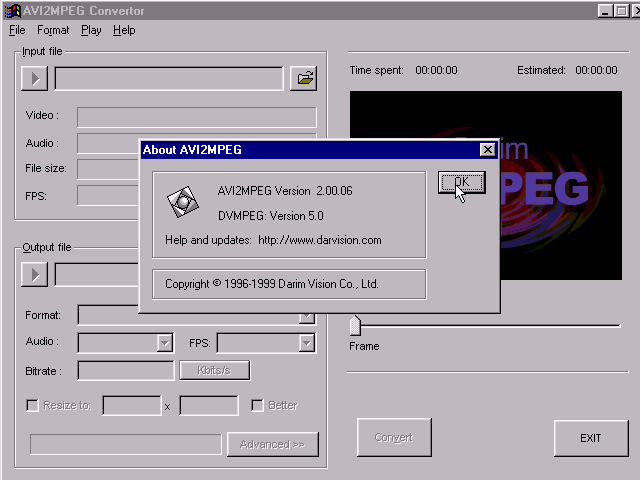Screen dimensions: 640x480
Task: Click the Copyright 1996-1999 Darim Vision text
Action: point(272,284)
